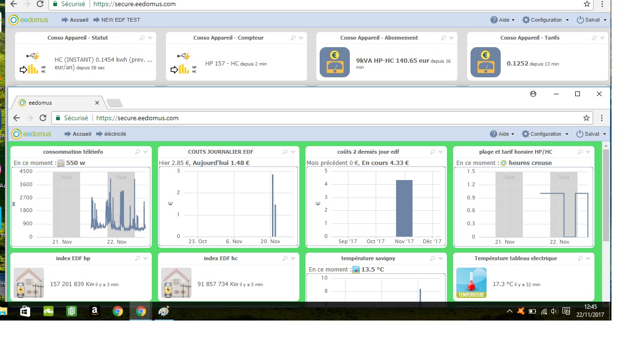Open the magnifier icon on consommation téléinfo widget

(138, 152)
